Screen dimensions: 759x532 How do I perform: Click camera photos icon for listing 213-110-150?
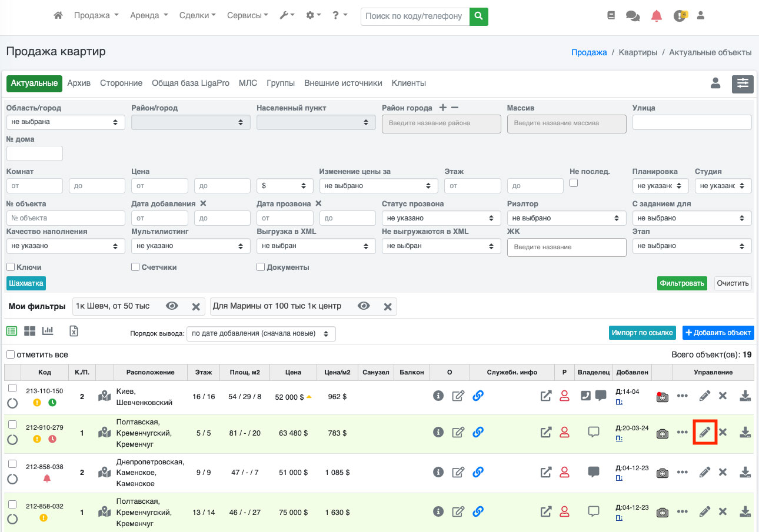[x=663, y=397]
